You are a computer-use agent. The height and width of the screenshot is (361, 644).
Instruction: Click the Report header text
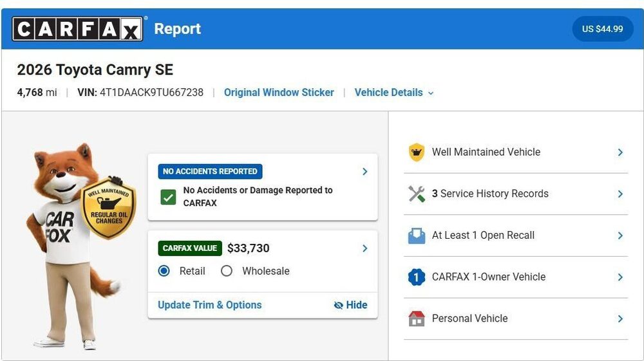[178, 29]
